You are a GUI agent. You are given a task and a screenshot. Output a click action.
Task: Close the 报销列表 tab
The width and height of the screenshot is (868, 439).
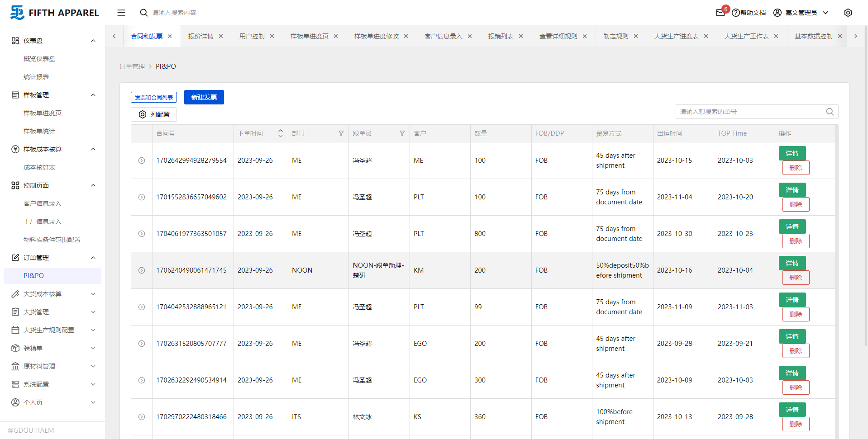[x=521, y=36]
